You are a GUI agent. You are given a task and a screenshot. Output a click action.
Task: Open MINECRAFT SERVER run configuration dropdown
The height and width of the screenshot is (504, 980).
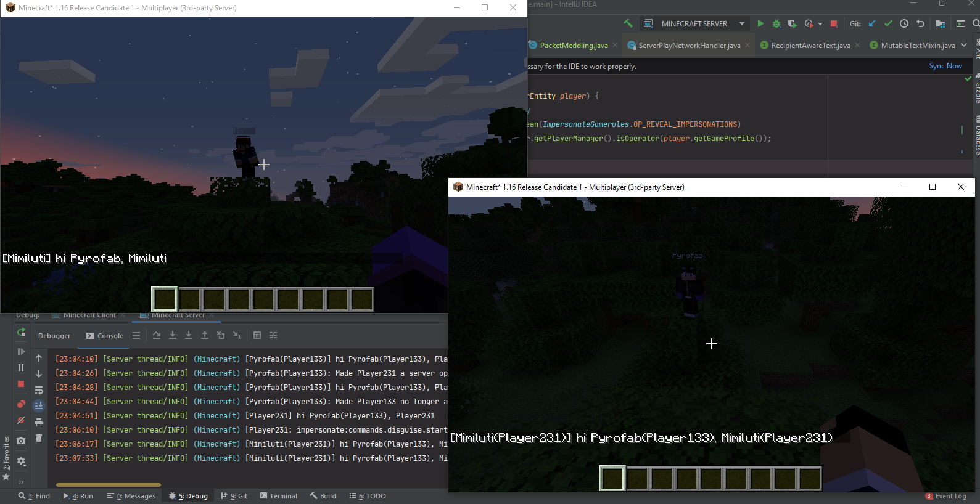click(x=742, y=23)
